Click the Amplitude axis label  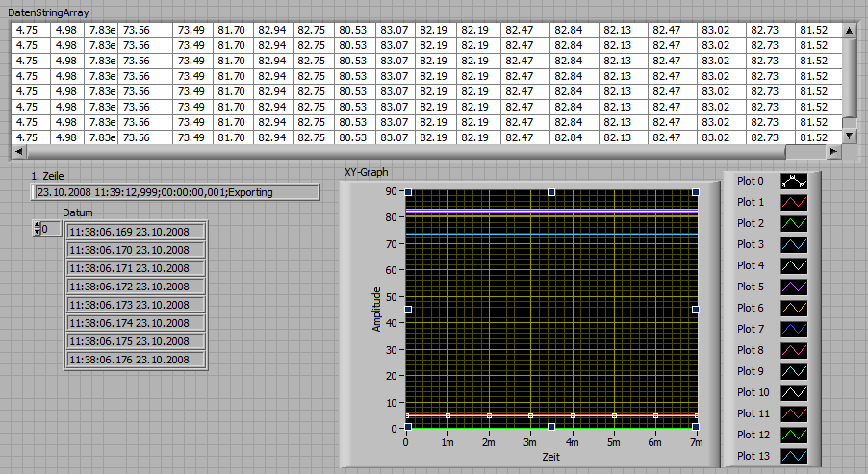(x=377, y=310)
